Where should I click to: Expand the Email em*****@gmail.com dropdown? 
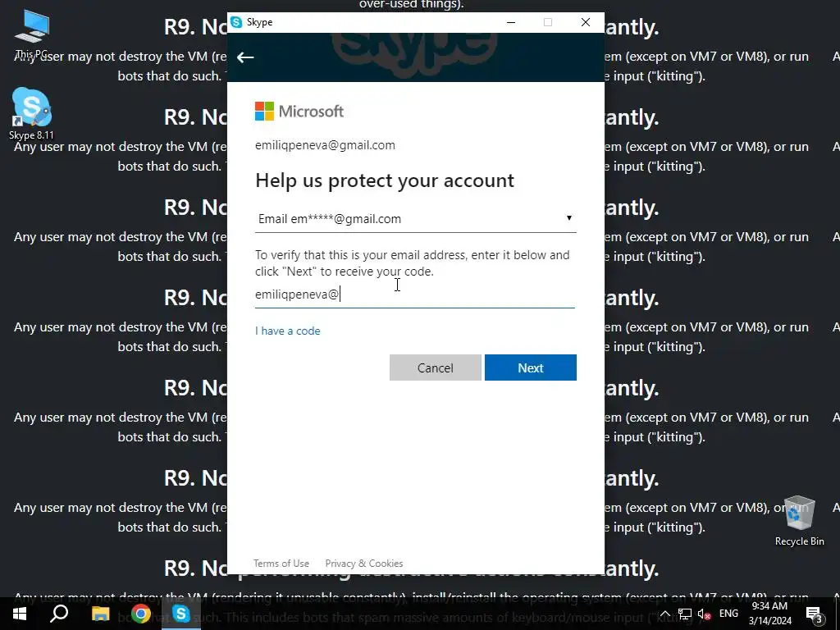click(x=415, y=218)
